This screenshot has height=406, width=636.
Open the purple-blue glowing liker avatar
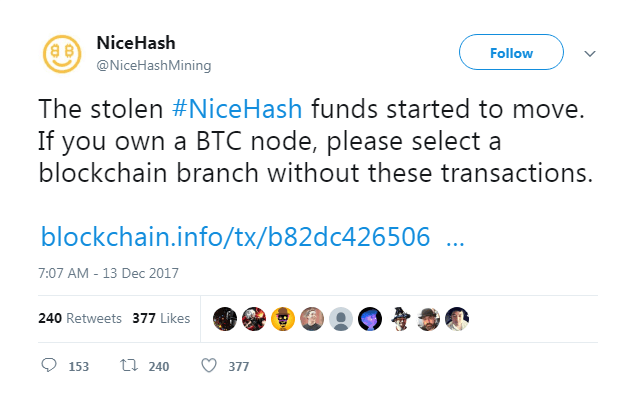370,319
